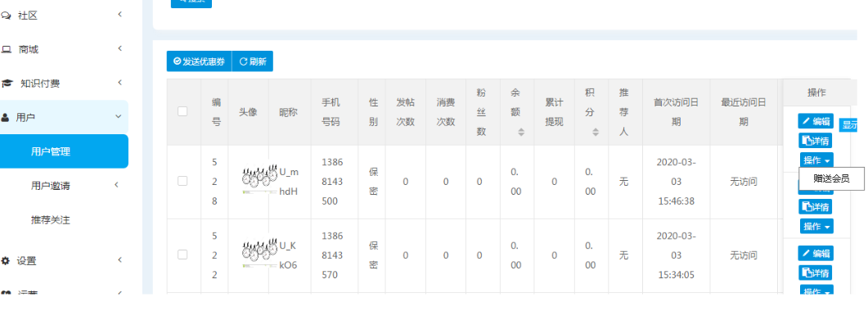The height and width of the screenshot is (320, 868).
Task: Click the ID cell 528
Action: 215,182
